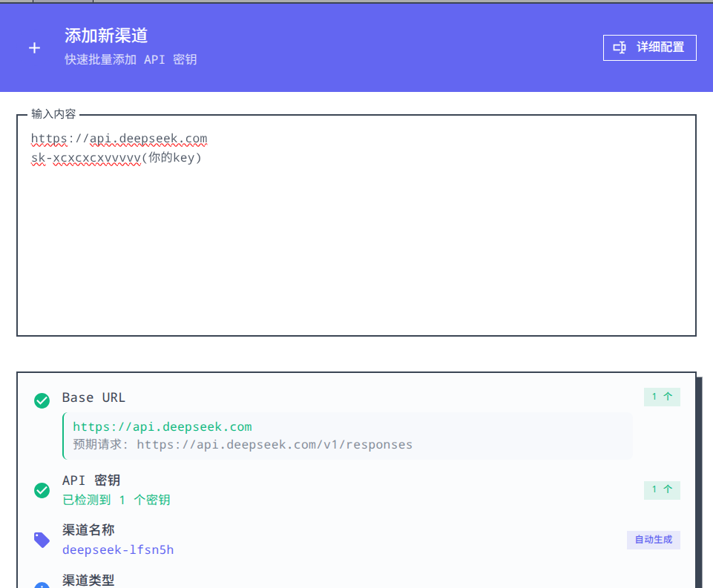Click the 添加新渠道 heading

coord(106,36)
